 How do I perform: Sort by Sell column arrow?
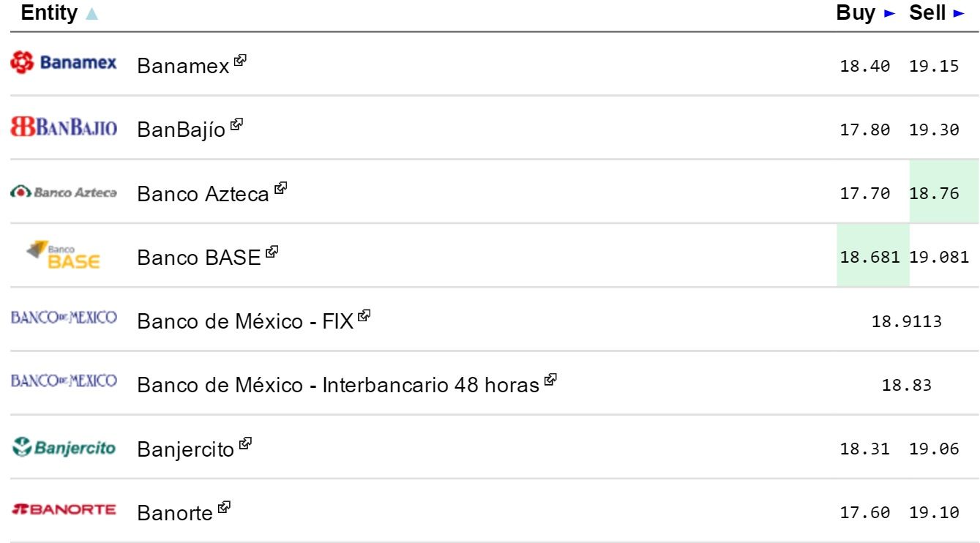pos(959,13)
